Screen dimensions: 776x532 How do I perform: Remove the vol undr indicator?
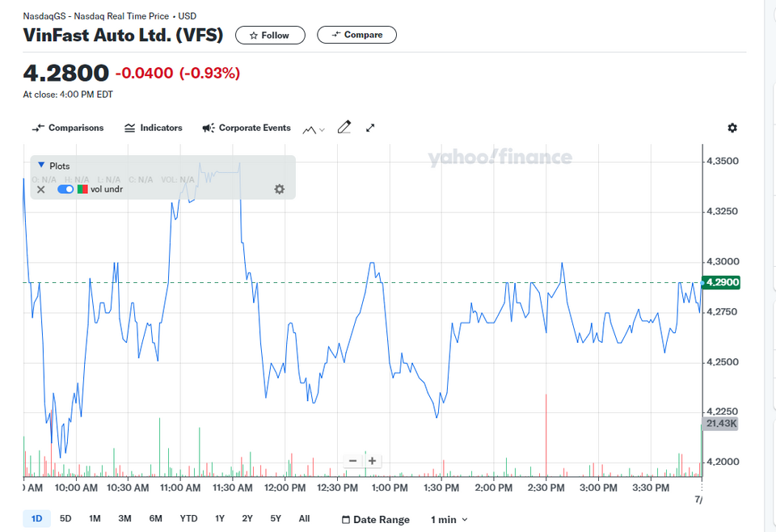(41, 189)
